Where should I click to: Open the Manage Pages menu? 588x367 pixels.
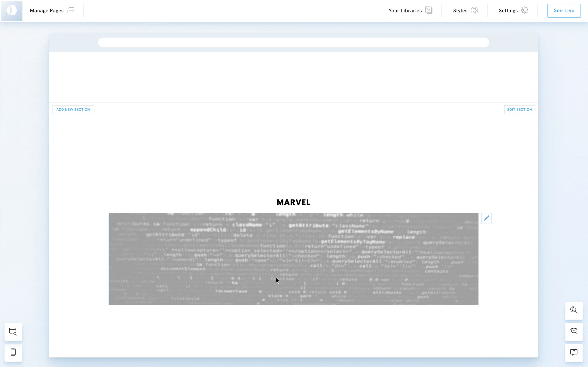tap(47, 11)
